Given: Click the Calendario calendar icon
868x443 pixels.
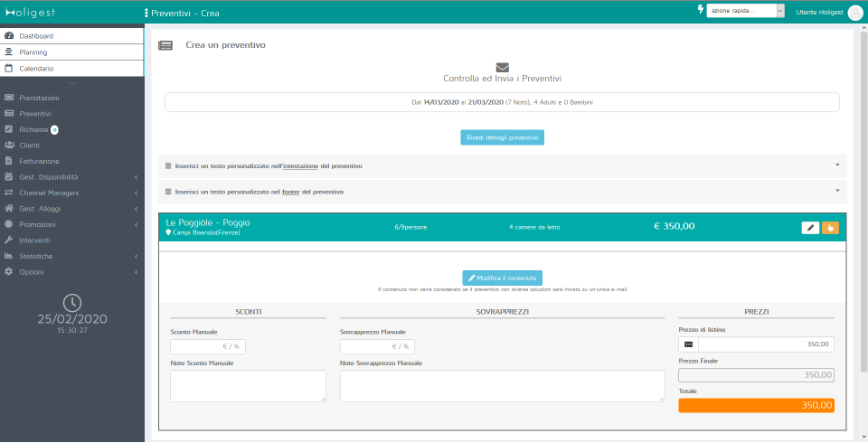Looking at the screenshot, I should (x=8, y=69).
